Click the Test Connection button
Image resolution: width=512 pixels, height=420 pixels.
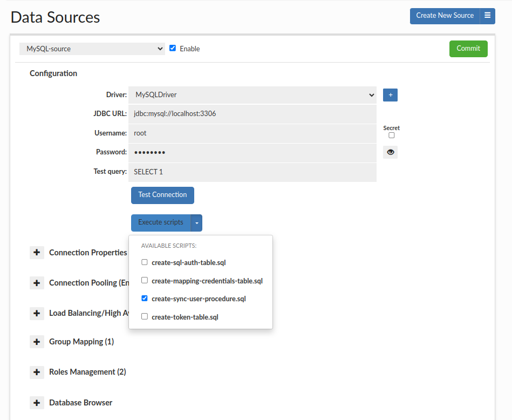pyautogui.click(x=162, y=195)
